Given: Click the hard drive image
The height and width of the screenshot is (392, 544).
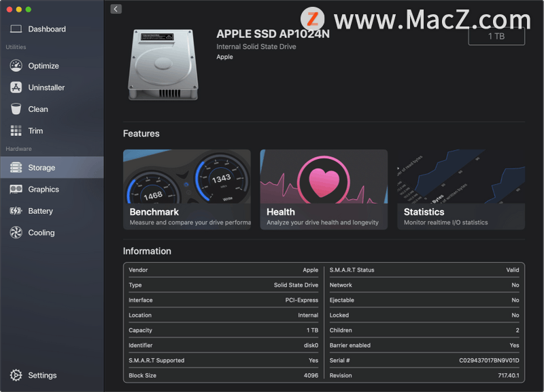Looking at the screenshot, I should 163,65.
